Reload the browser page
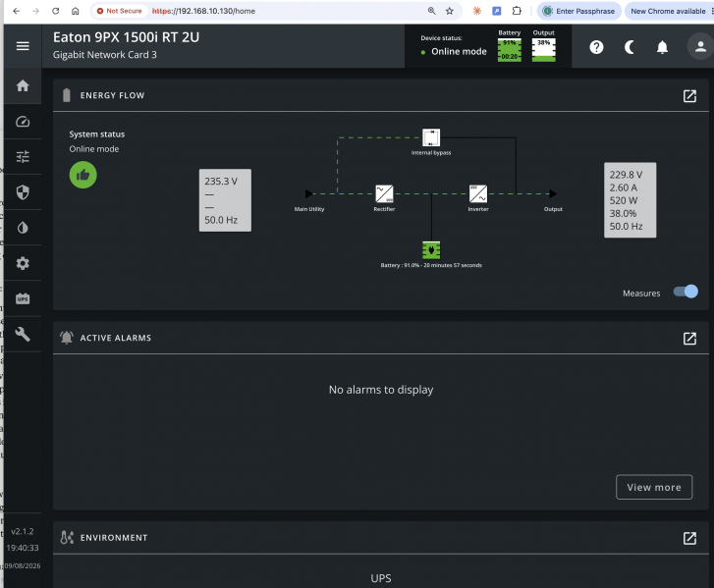 [x=56, y=11]
